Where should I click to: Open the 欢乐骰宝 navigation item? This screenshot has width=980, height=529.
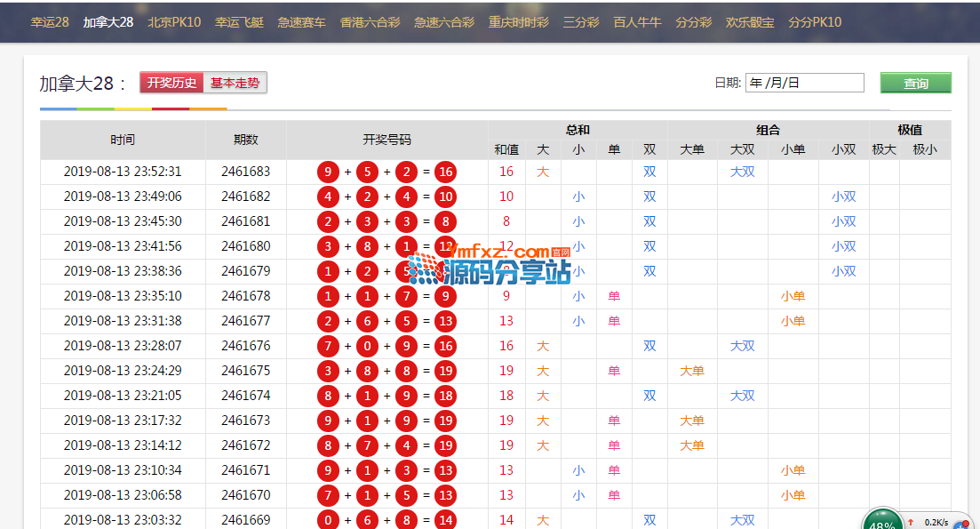(x=749, y=22)
